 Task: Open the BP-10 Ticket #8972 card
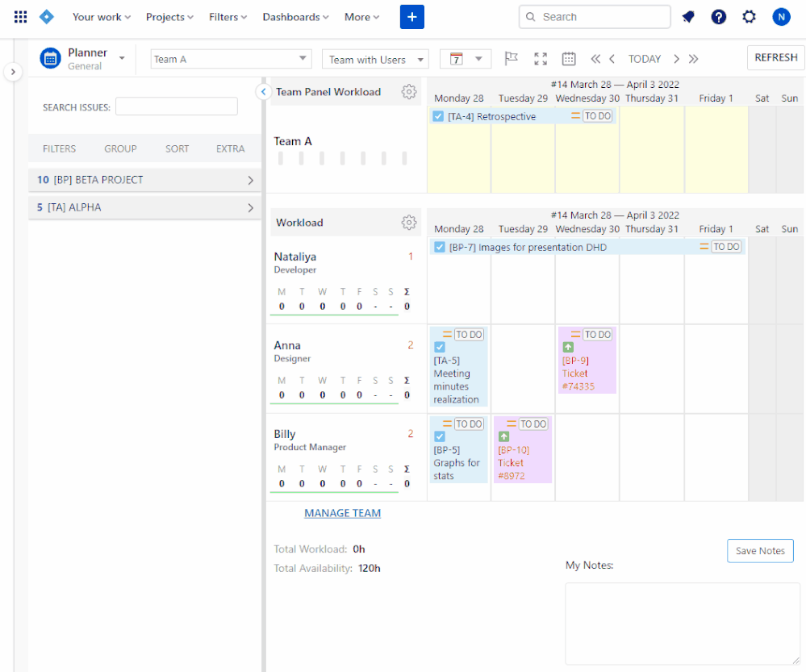click(x=523, y=450)
